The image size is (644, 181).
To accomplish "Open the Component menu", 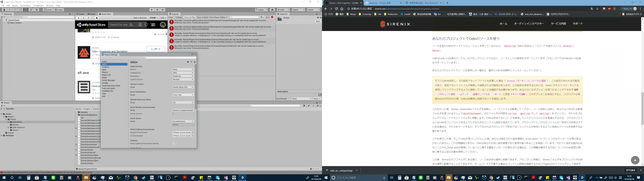I will click(39, 6).
